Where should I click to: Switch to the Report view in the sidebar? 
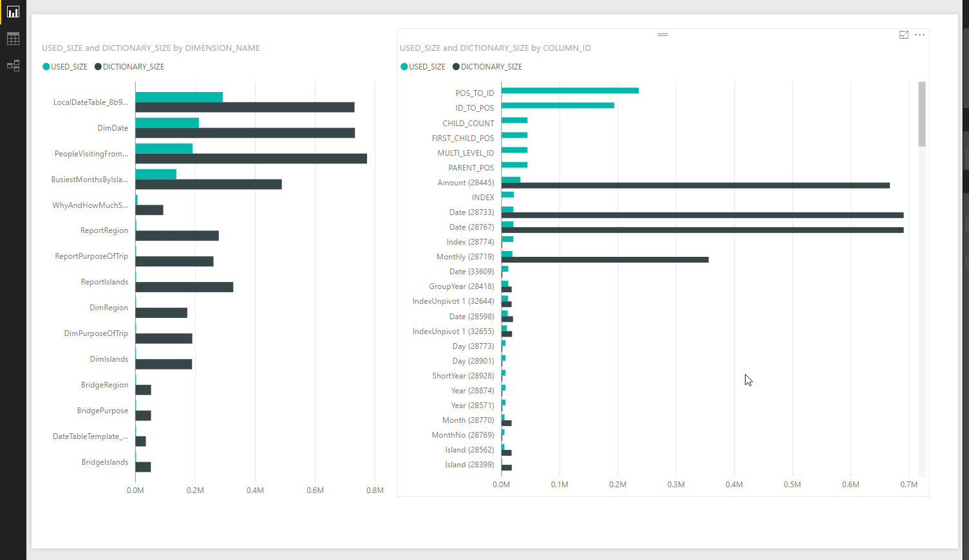13,12
